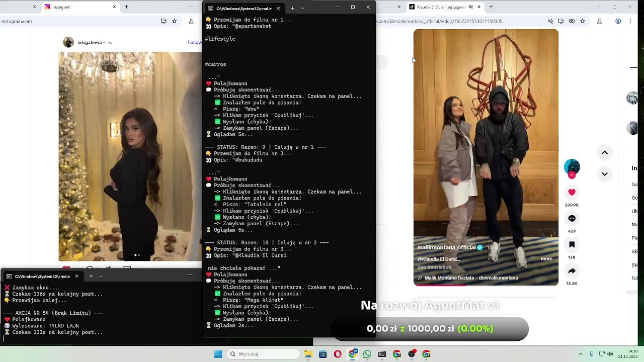Open Chrome profile icon in TikTok window
This screenshot has width=644, height=362.
coord(618,21)
